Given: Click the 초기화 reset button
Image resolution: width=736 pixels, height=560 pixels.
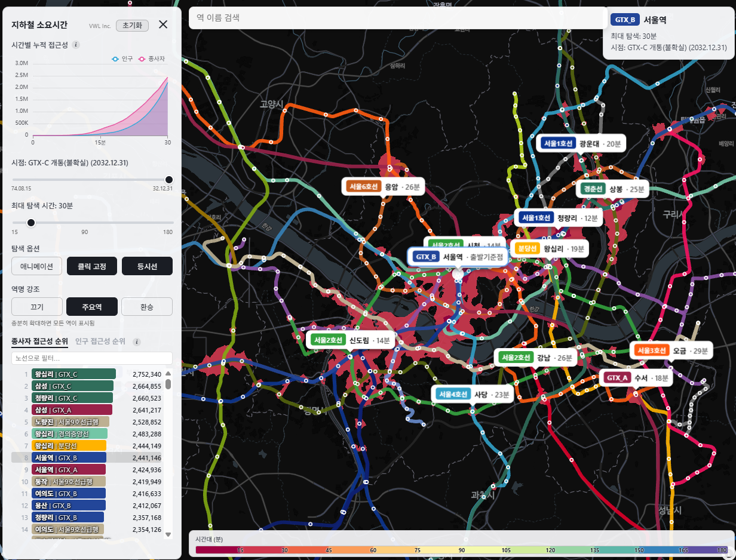Looking at the screenshot, I should tap(132, 25).
